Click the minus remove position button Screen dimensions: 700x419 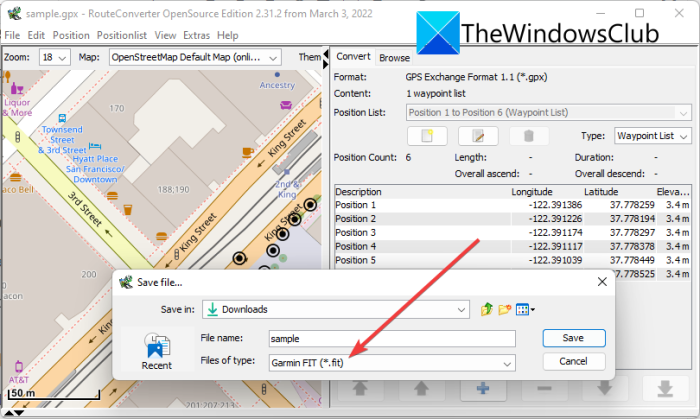(544, 388)
